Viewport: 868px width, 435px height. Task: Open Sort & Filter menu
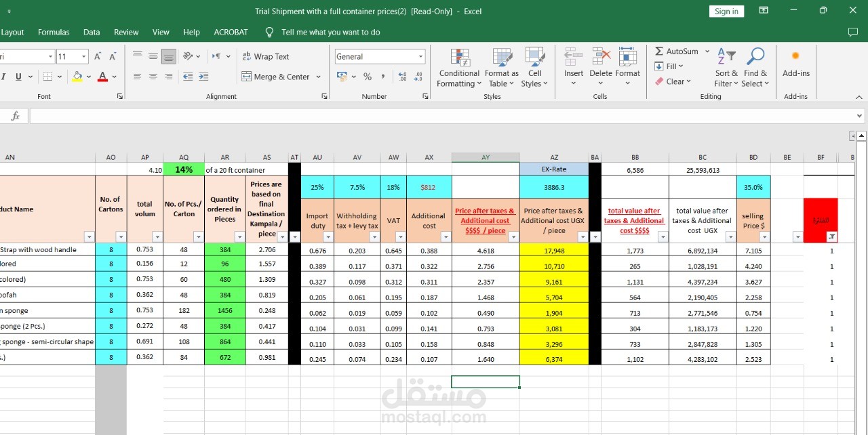pos(726,68)
